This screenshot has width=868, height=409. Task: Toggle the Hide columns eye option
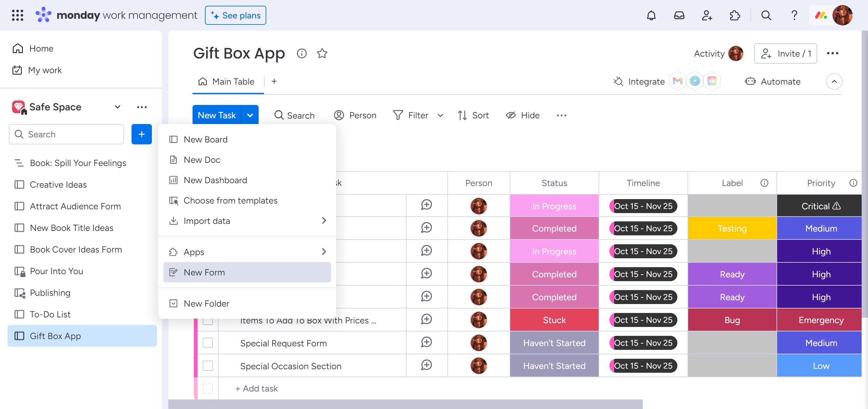coord(523,115)
